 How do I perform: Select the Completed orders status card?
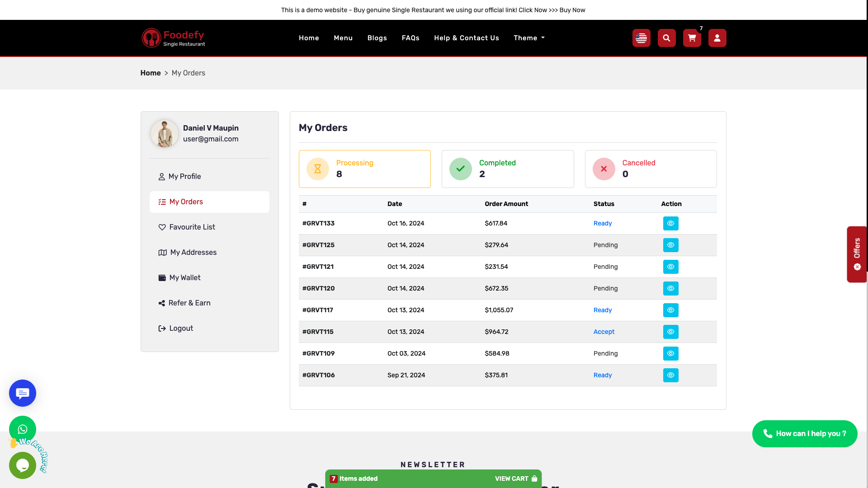pos(508,169)
